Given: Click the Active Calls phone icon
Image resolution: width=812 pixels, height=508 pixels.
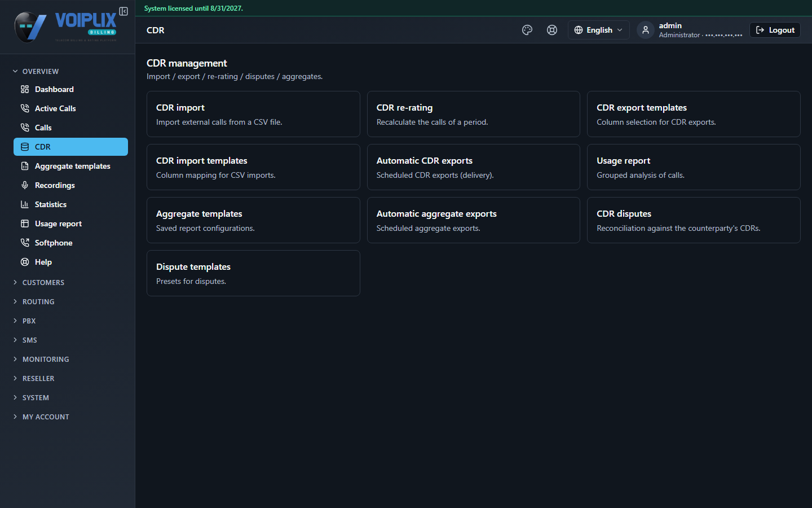Looking at the screenshot, I should pyautogui.click(x=25, y=108).
